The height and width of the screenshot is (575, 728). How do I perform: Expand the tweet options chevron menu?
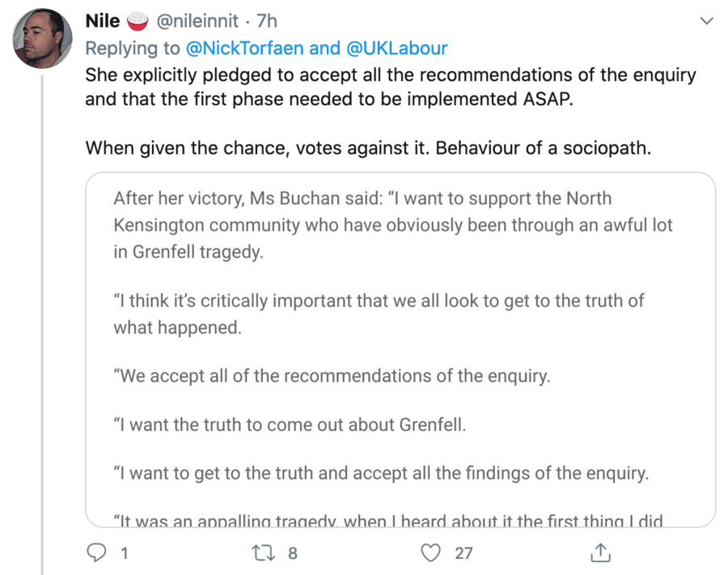[705, 21]
